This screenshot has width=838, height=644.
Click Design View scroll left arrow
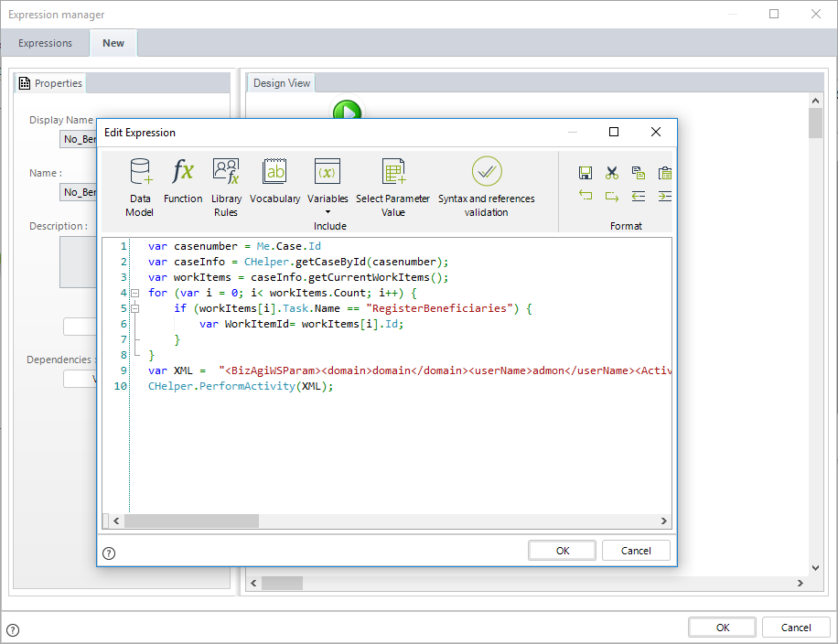tap(253, 583)
